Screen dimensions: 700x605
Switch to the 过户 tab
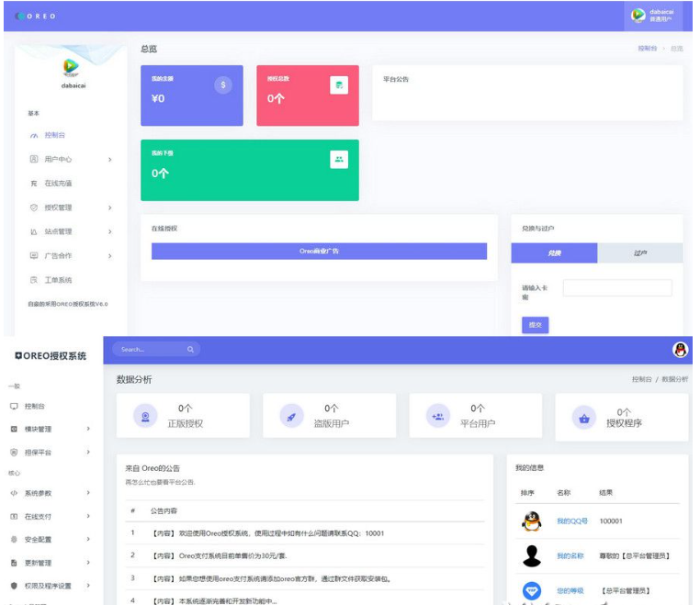point(639,252)
